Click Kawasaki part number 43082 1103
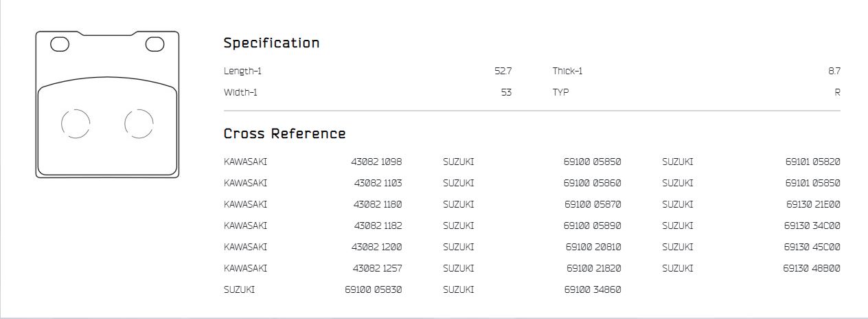The width and height of the screenshot is (868, 319). coord(378,184)
